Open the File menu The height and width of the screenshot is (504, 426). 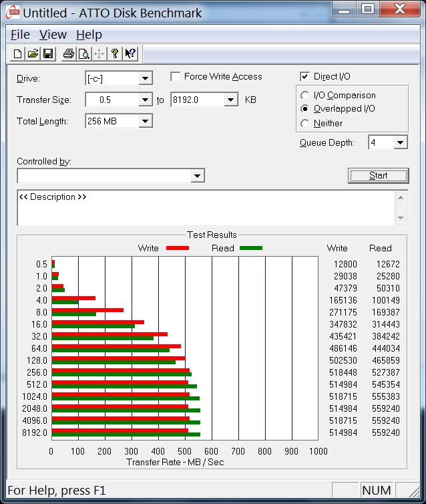[x=20, y=34]
